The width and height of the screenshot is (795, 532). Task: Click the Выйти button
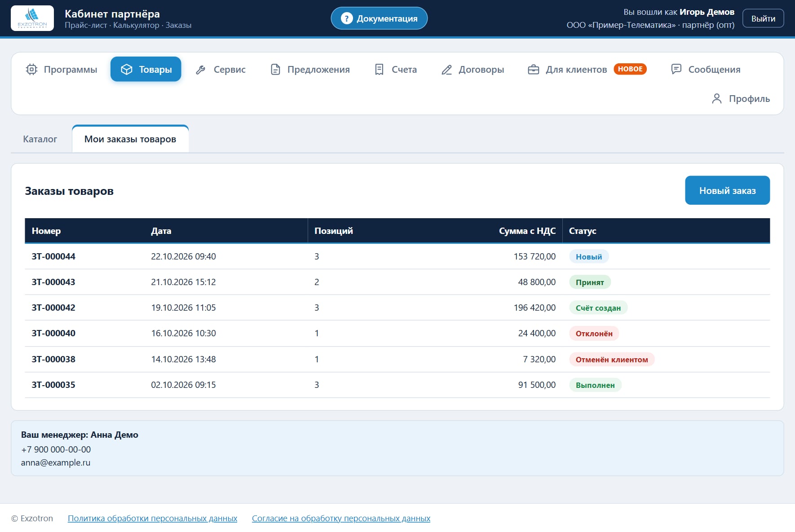[763, 18]
